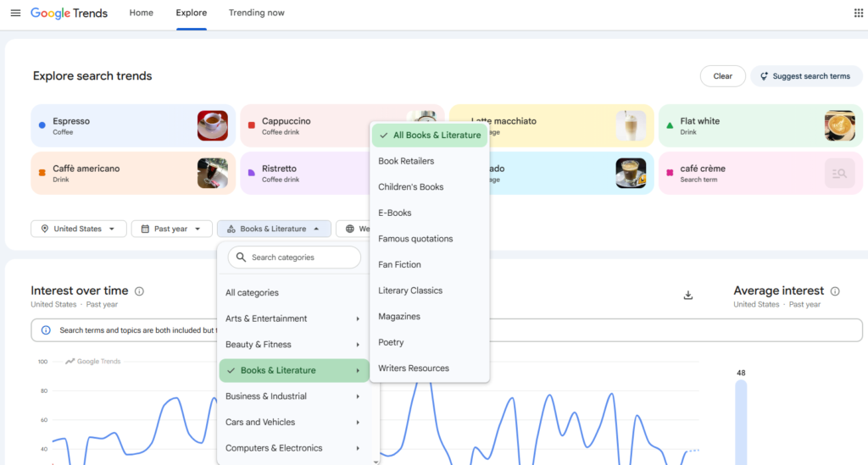The image size is (868, 465).
Task: Click the calendar icon in Past year filter
Action: pyautogui.click(x=145, y=229)
